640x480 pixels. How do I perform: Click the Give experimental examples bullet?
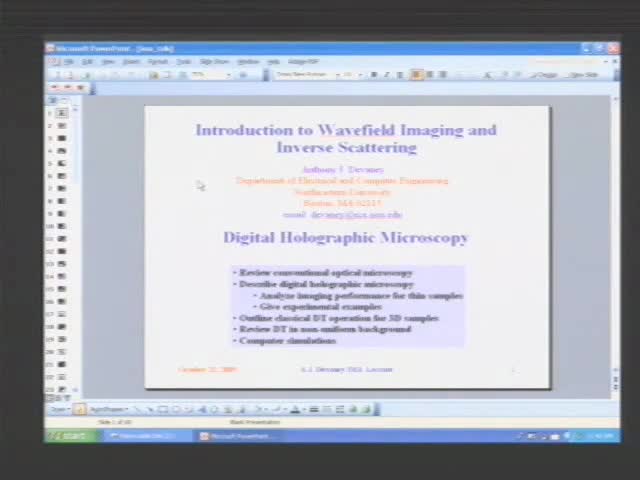pyautogui.click(x=320, y=307)
